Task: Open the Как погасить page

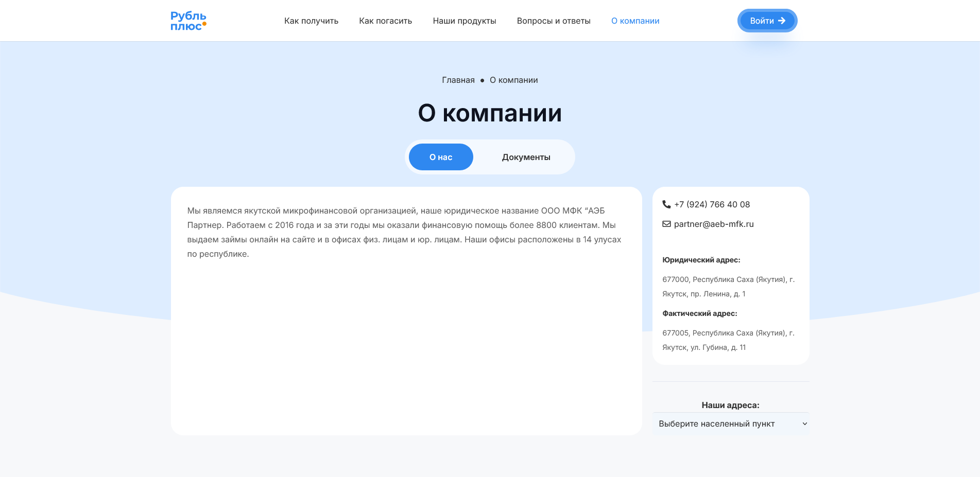Action: tap(385, 21)
